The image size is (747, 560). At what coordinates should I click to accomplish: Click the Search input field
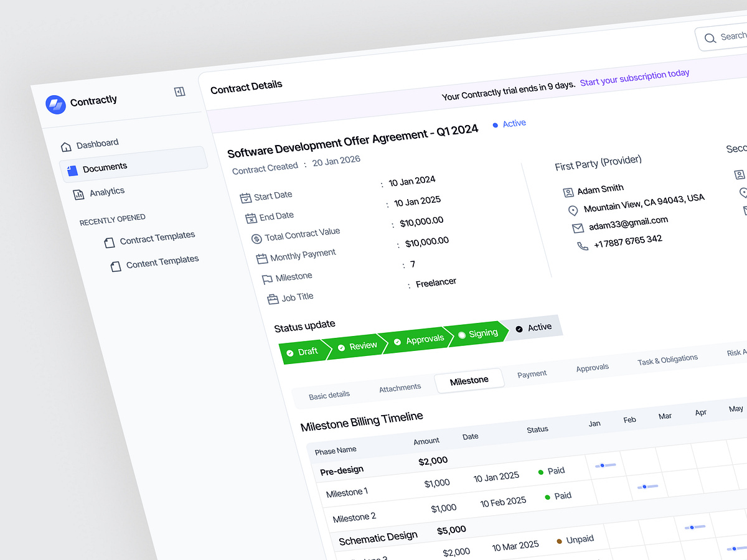click(x=722, y=37)
